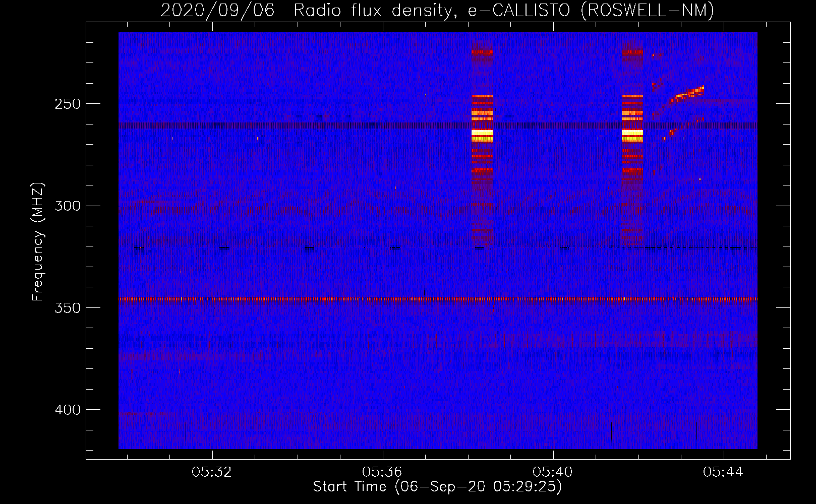The image size is (816, 504).
Task: Click the 250 frequency tick label
Action: pos(68,104)
